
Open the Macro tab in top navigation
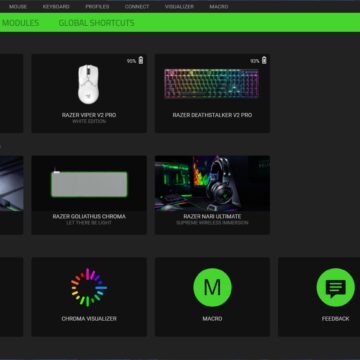pos(219,7)
